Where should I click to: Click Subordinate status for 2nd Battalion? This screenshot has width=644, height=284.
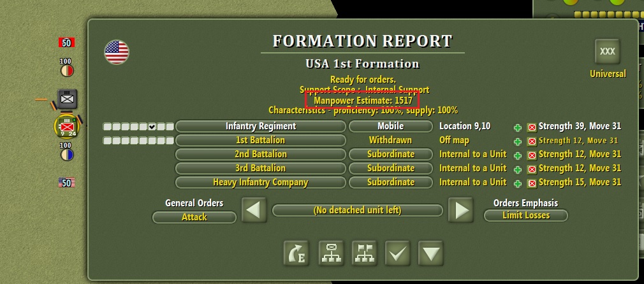[x=391, y=154]
